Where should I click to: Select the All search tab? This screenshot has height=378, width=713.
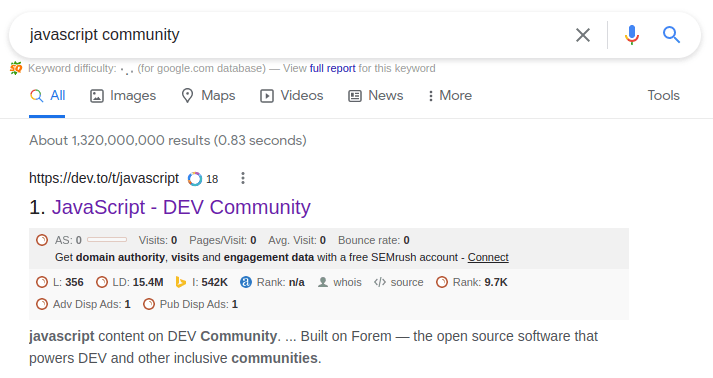[x=47, y=96]
